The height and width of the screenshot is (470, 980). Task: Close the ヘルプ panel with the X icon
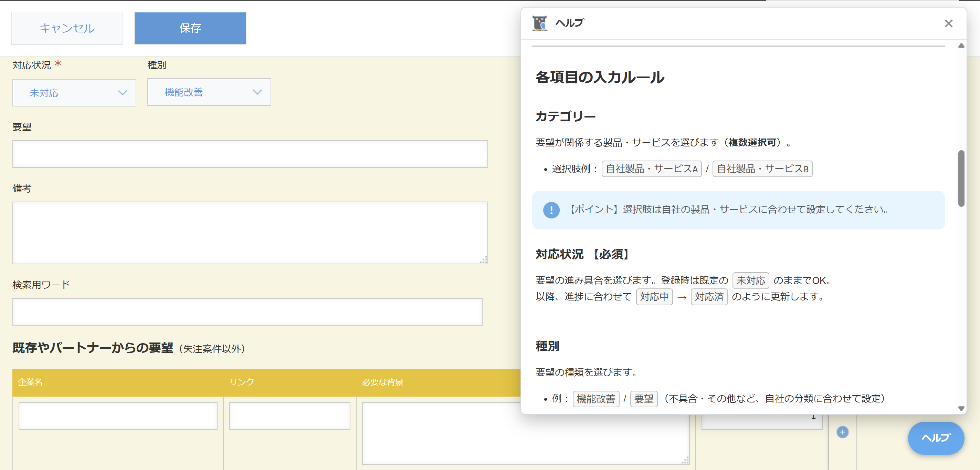click(x=948, y=24)
